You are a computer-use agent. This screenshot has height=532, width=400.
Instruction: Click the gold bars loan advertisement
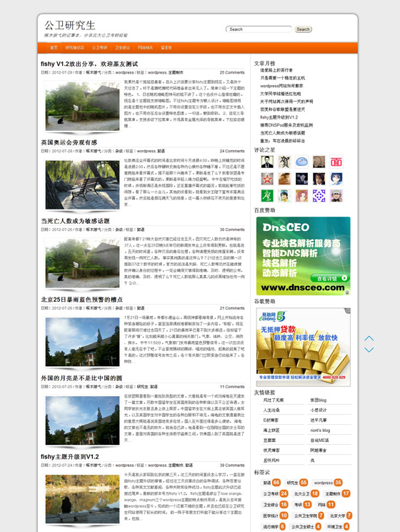point(304,347)
